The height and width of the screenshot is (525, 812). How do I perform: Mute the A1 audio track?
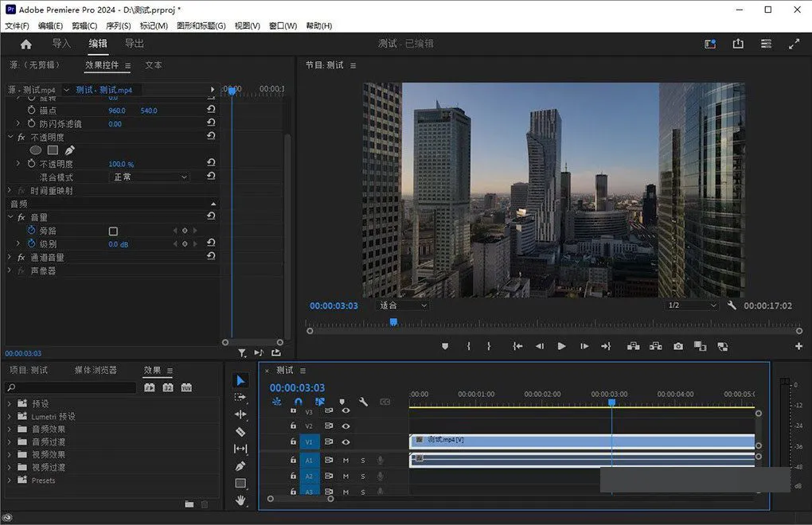pos(345,460)
